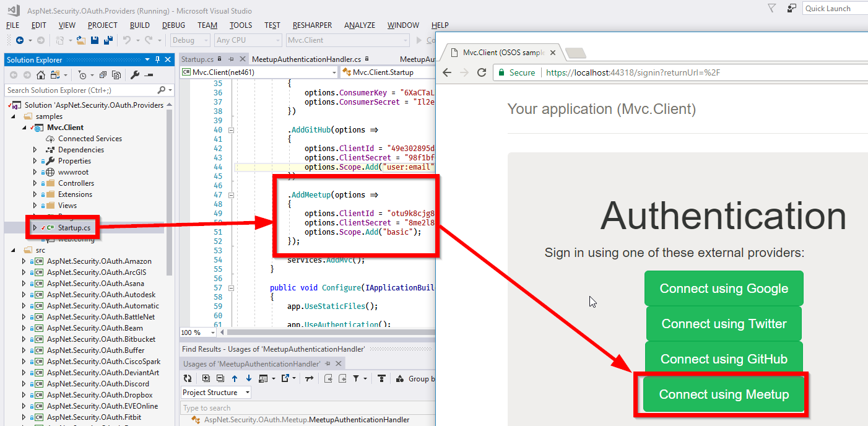Click the filter funnel icon in Find Results
The width and height of the screenshot is (868, 426).
pos(356,378)
